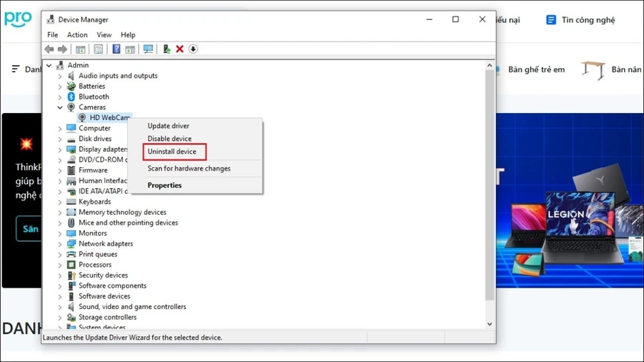Select the Bluetooth tree item
Viewport: 644px width, 362px height.
tap(94, 97)
